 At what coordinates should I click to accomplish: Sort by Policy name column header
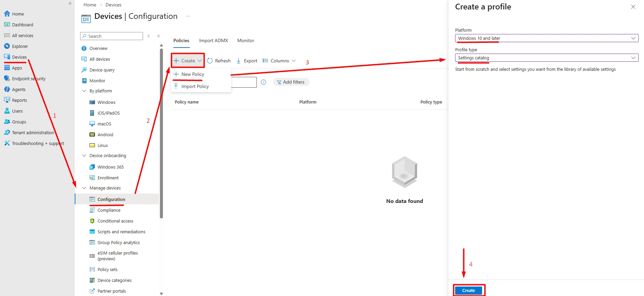coord(187,102)
